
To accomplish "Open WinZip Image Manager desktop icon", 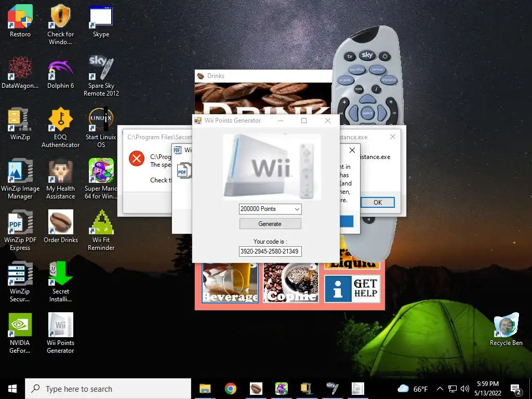I will (x=20, y=179).
